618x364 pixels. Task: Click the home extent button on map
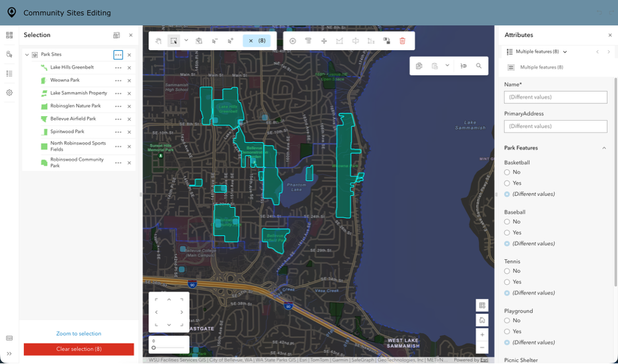(x=482, y=320)
